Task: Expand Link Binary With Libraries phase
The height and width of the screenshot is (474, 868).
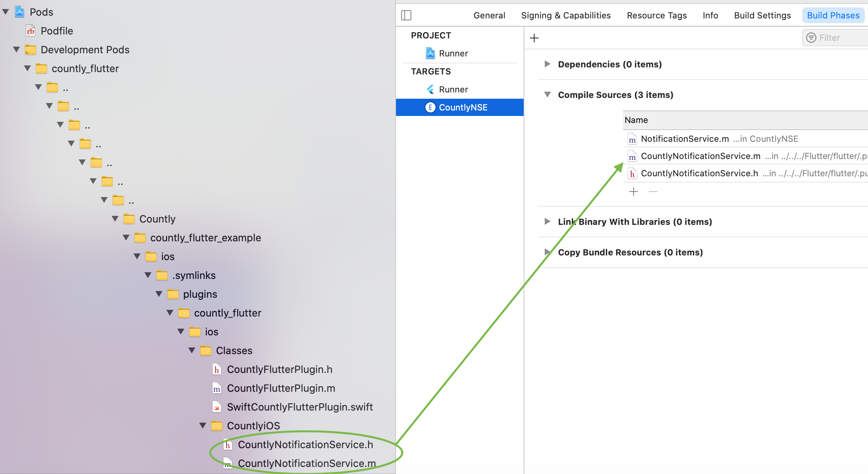Action: (547, 221)
